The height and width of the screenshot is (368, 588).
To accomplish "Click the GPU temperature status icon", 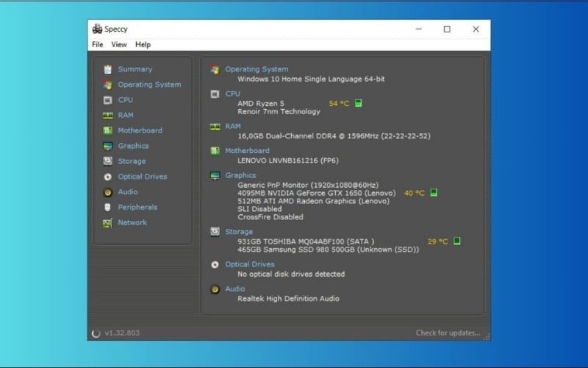I will tap(434, 193).
